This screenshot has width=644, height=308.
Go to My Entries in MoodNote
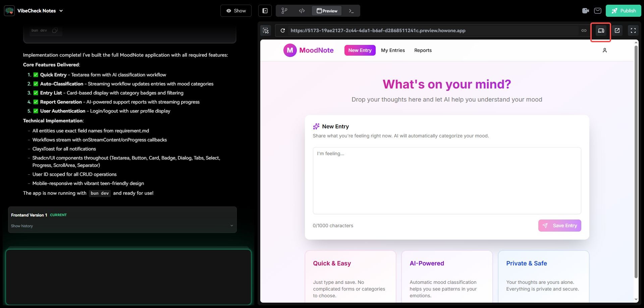(x=393, y=50)
